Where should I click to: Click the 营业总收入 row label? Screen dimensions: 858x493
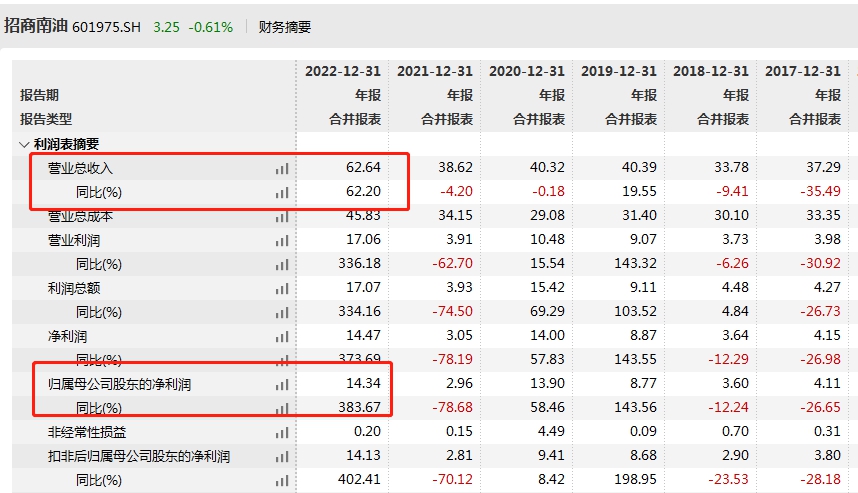coord(80,169)
